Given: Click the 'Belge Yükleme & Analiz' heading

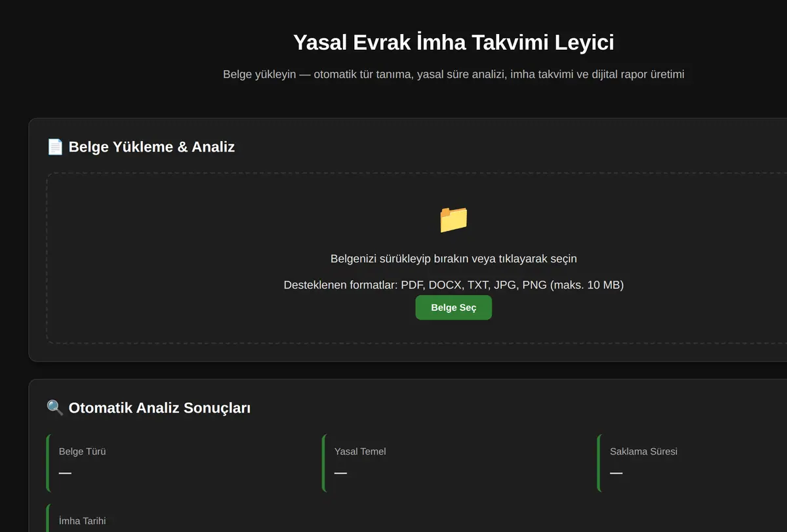Looking at the screenshot, I should [x=151, y=147].
